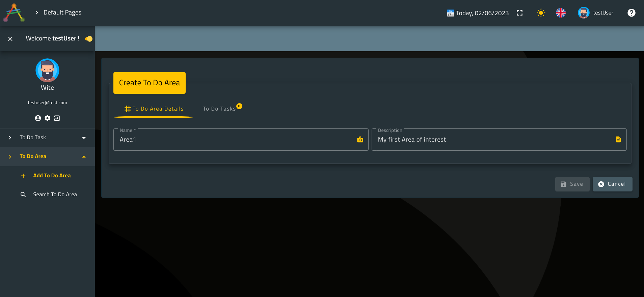Open the testUser account menu

pos(603,13)
